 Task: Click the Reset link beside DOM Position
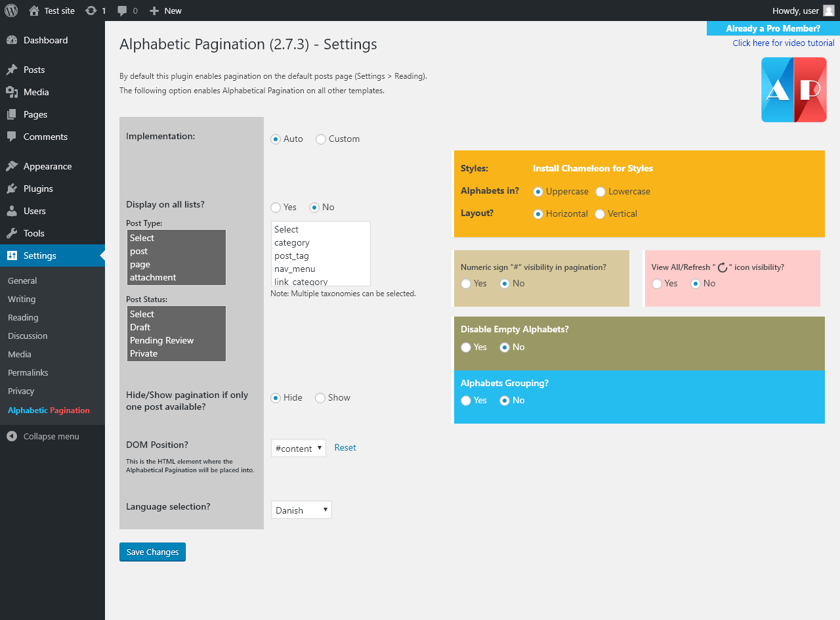tap(345, 447)
